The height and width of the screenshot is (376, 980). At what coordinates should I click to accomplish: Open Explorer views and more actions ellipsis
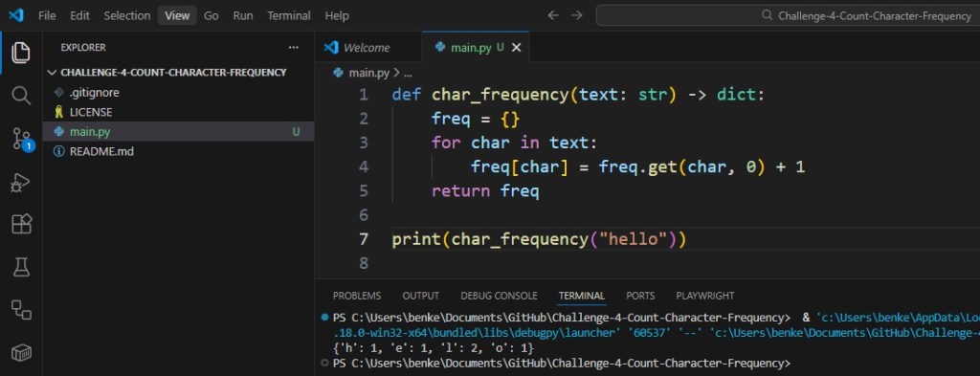coord(293,48)
